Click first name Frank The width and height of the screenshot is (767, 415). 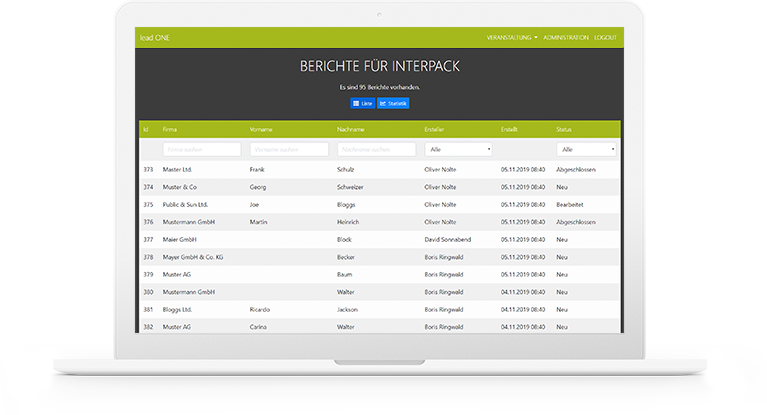[257, 170]
